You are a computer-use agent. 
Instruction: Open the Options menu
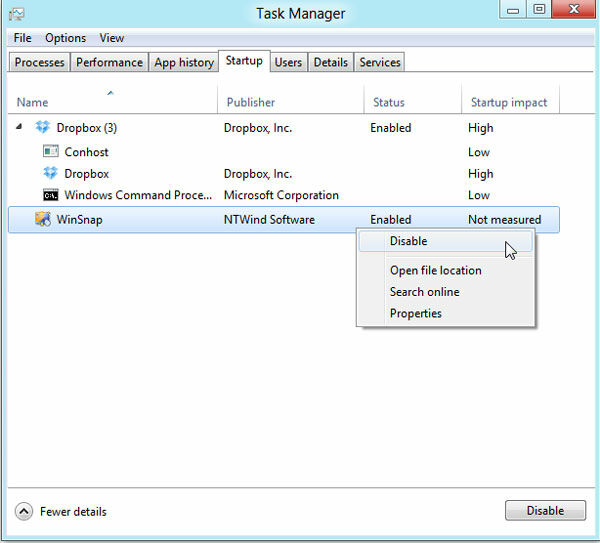[65, 38]
